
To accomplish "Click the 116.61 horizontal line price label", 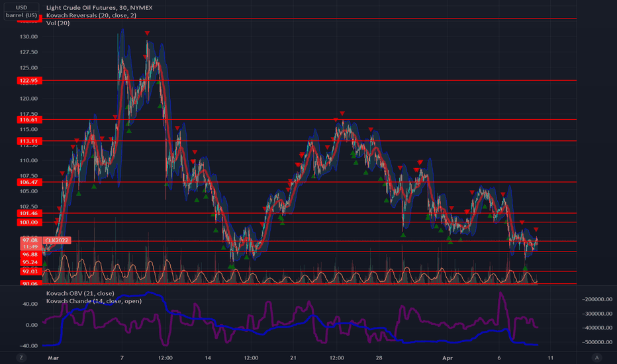I will [x=30, y=120].
